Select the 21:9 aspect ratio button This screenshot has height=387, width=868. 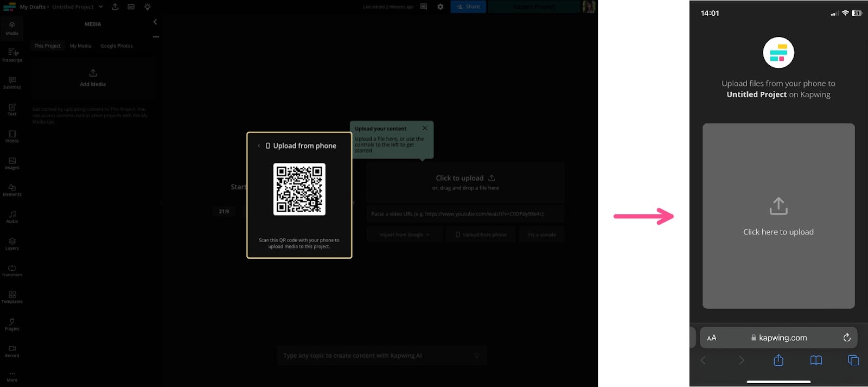pyautogui.click(x=224, y=211)
